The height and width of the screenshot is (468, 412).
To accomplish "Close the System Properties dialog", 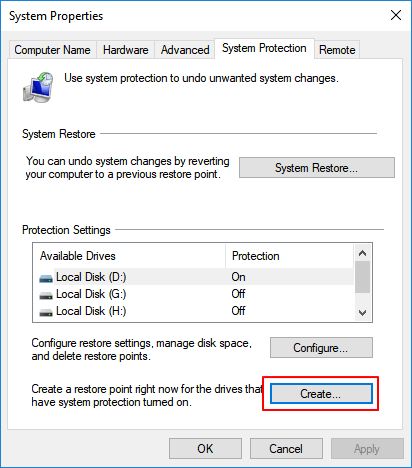I will click(x=396, y=15).
